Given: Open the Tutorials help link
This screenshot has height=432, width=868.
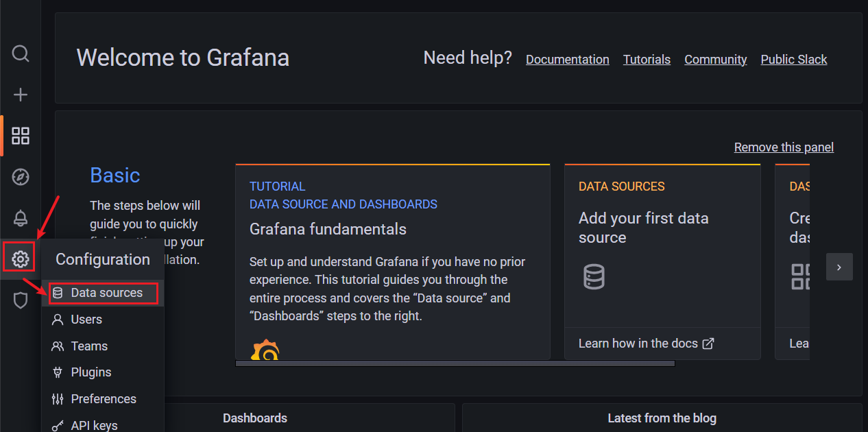Looking at the screenshot, I should point(647,60).
